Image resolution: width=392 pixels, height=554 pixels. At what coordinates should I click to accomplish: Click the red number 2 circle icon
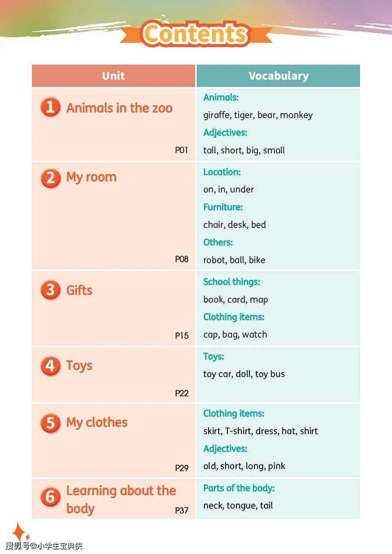coord(50,178)
